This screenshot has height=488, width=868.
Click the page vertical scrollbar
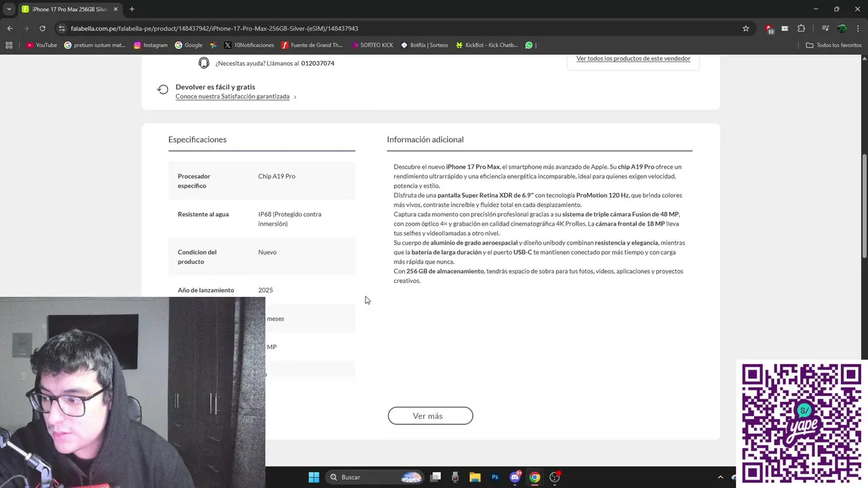pyautogui.click(x=864, y=207)
